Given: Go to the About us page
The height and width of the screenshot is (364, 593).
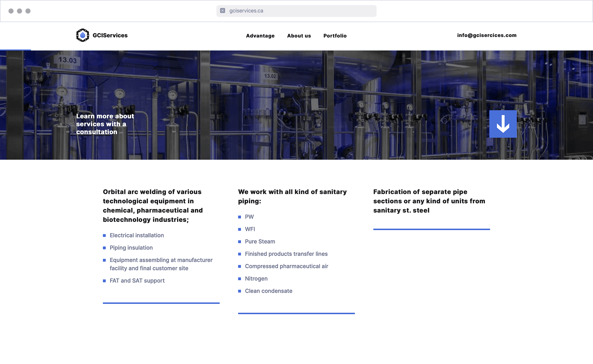Looking at the screenshot, I should [299, 36].
